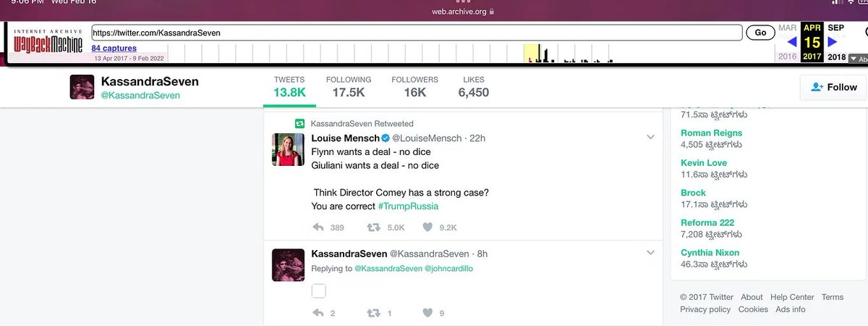Open @johncardillo mention link

[449, 268]
